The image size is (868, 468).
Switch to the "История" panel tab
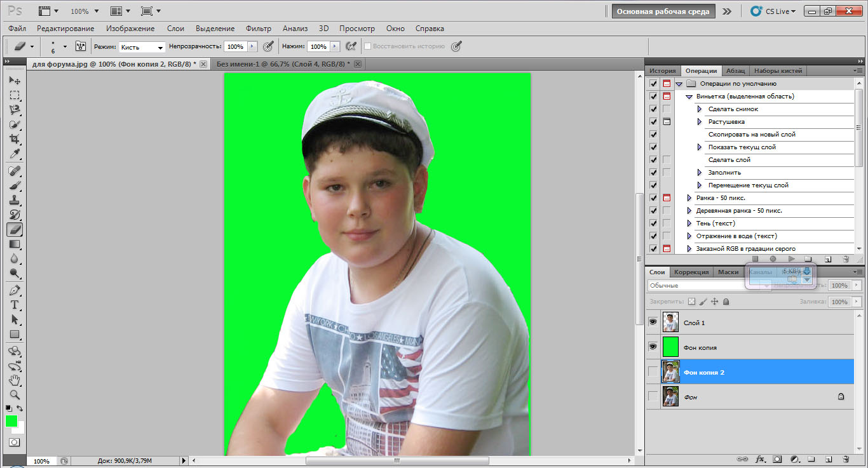tap(662, 71)
